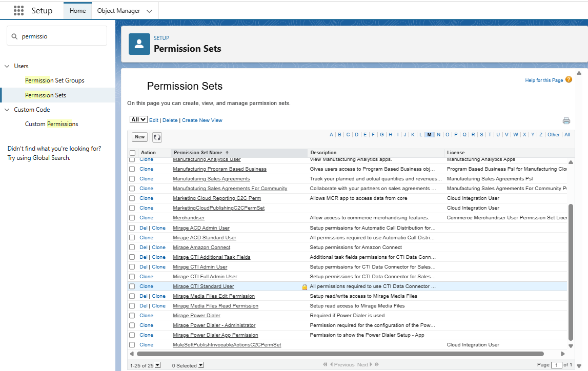
Task: Click the Permission Sets user avatar icon
Action: [x=139, y=44]
